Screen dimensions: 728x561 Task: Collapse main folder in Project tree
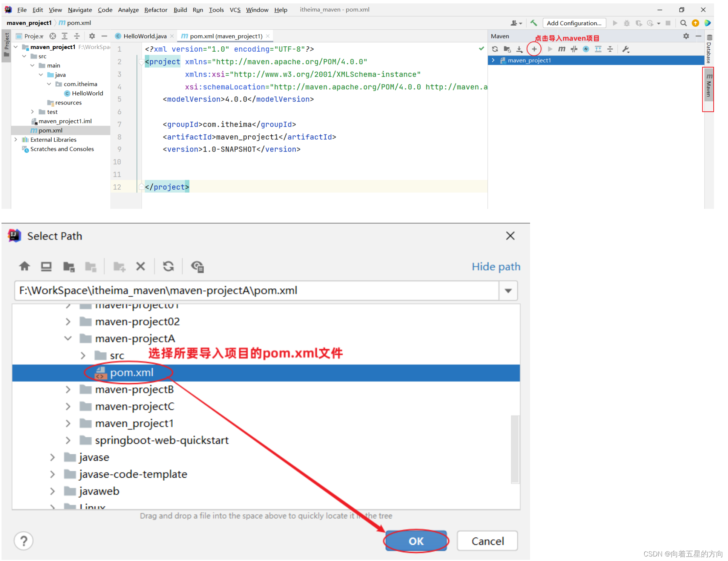click(x=32, y=66)
